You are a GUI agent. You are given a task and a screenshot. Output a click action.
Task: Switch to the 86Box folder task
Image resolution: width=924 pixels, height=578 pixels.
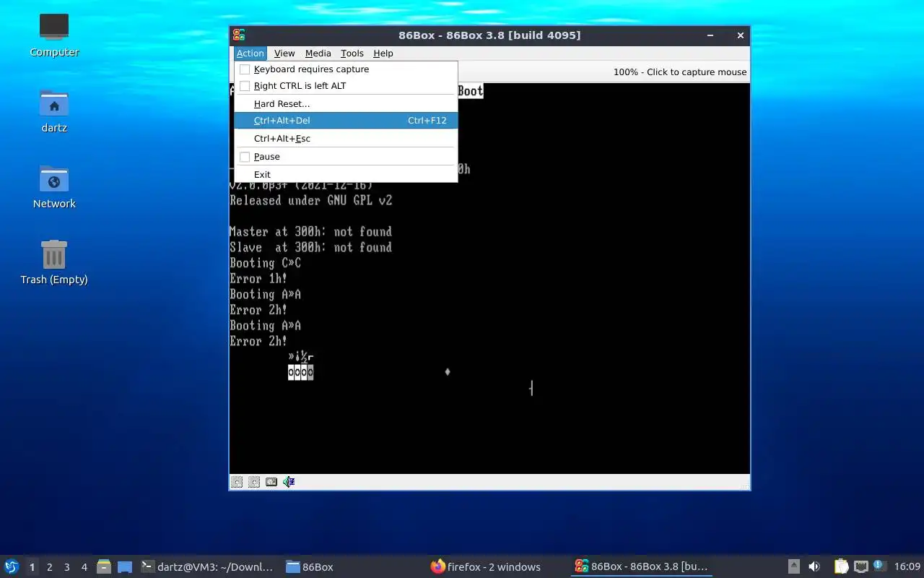click(353, 567)
